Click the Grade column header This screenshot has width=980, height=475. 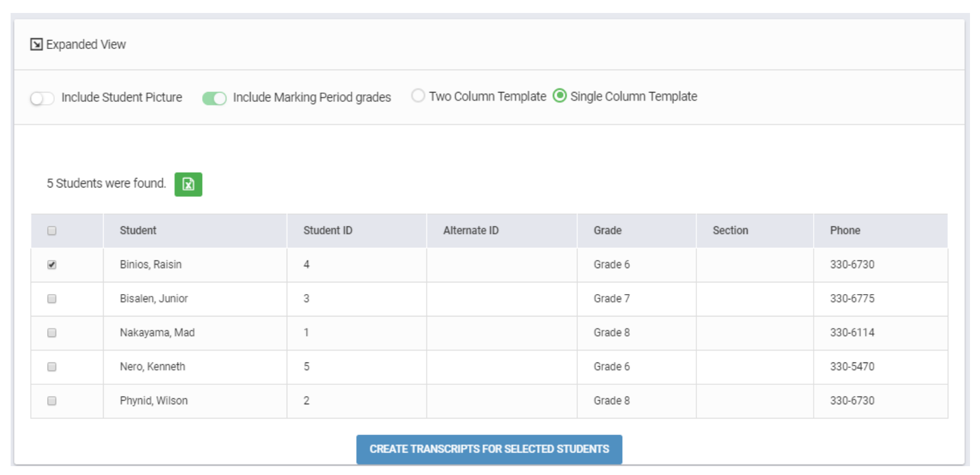coord(607,230)
